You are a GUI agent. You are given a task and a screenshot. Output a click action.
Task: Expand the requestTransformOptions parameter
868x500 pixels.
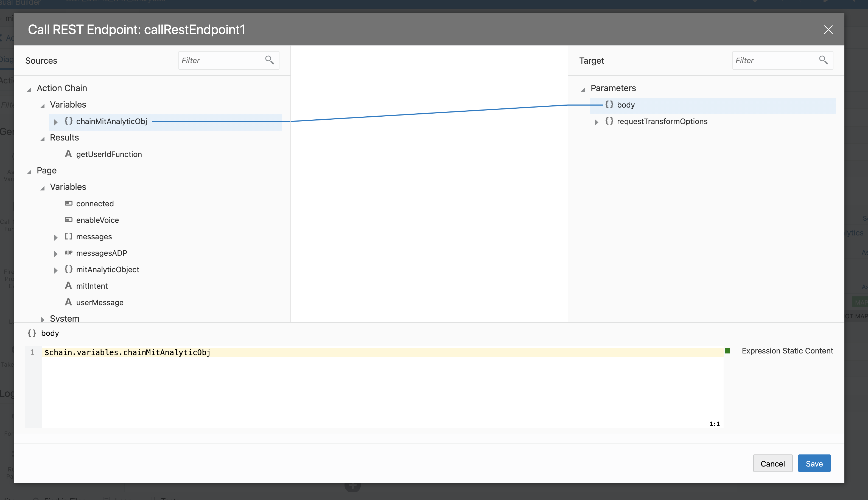click(x=596, y=122)
